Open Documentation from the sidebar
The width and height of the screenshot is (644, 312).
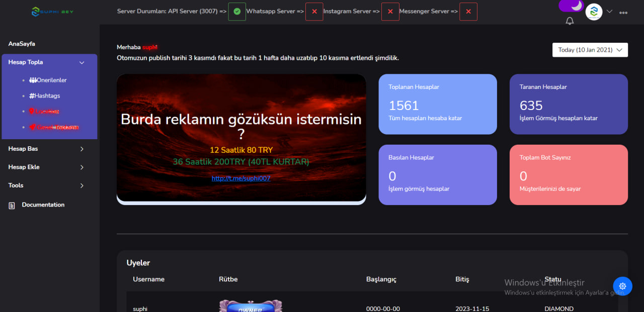pos(43,205)
